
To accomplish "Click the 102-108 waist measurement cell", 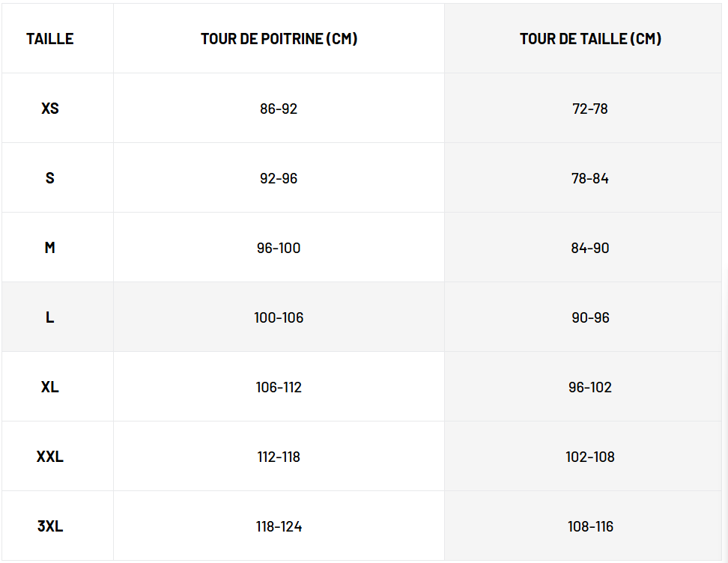I will click(590, 457).
